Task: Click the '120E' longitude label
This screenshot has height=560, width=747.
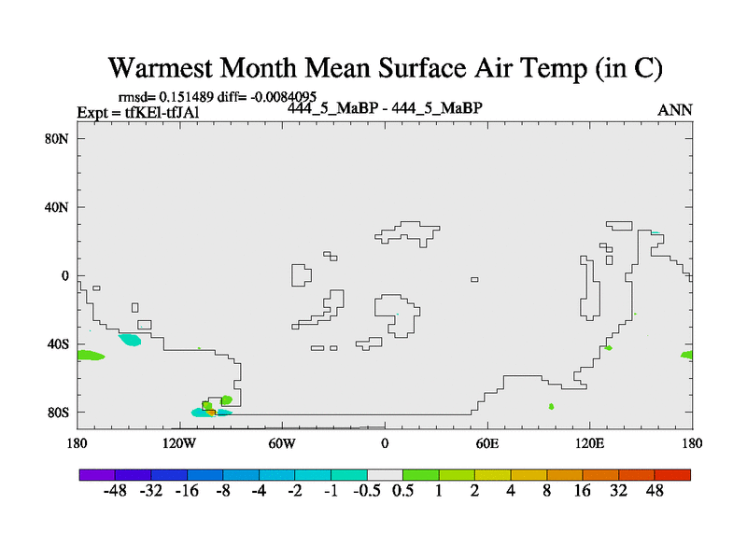Action: [x=590, y=443]
